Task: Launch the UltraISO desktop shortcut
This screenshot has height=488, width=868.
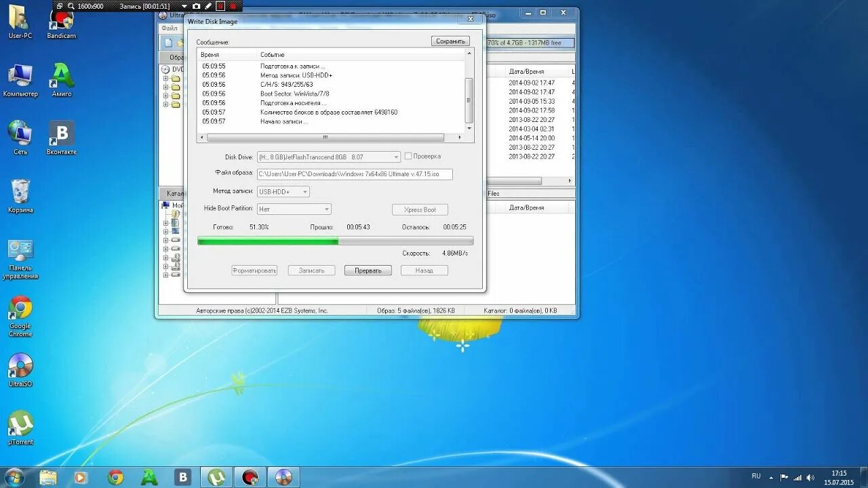Action: [20, 370]
